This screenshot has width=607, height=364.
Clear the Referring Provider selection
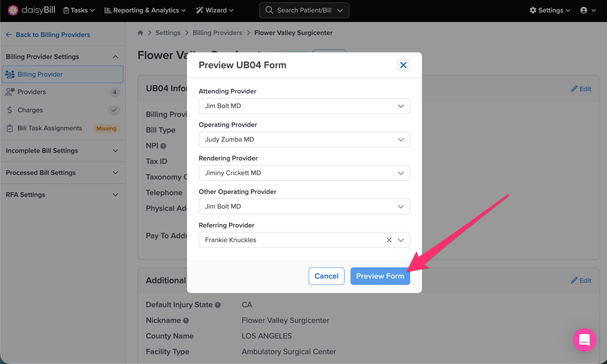pyautogui.click(x=389, y=240)
